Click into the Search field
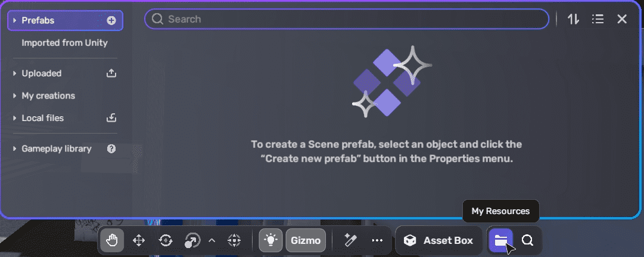644x257 pixels. pyautogui.click(x=346, y=19)
